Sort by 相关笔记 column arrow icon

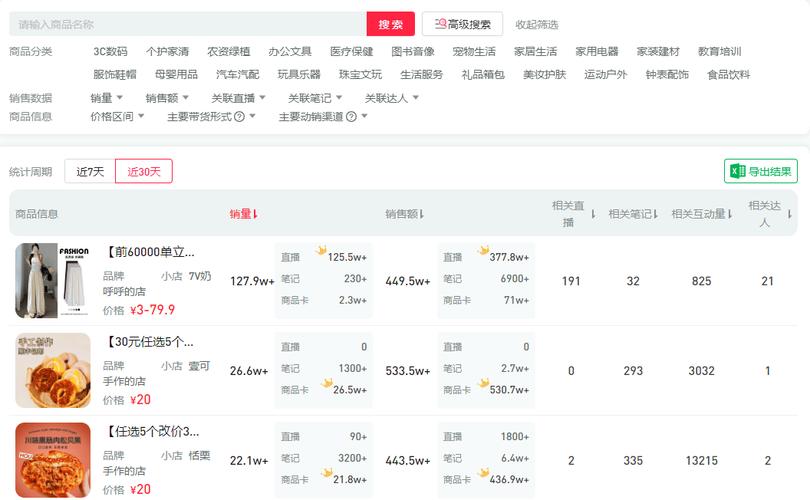pyautogui.click(x=656, y=214)
